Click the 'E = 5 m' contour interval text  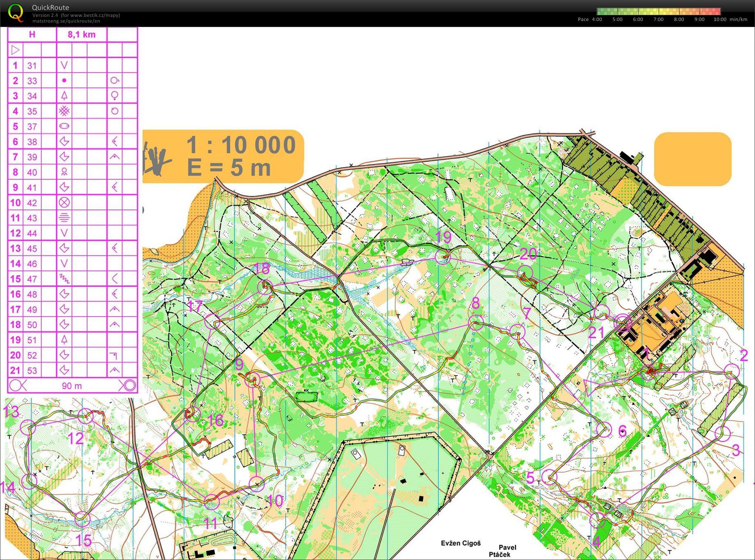229,168
